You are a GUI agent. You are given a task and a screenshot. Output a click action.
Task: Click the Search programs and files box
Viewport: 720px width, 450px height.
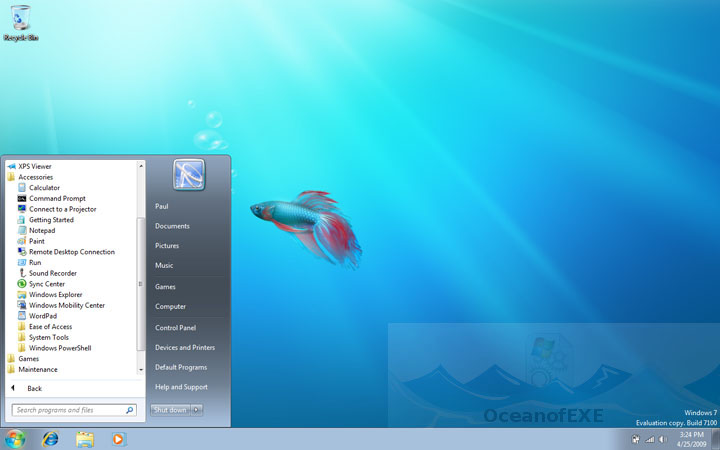[74, 410]
